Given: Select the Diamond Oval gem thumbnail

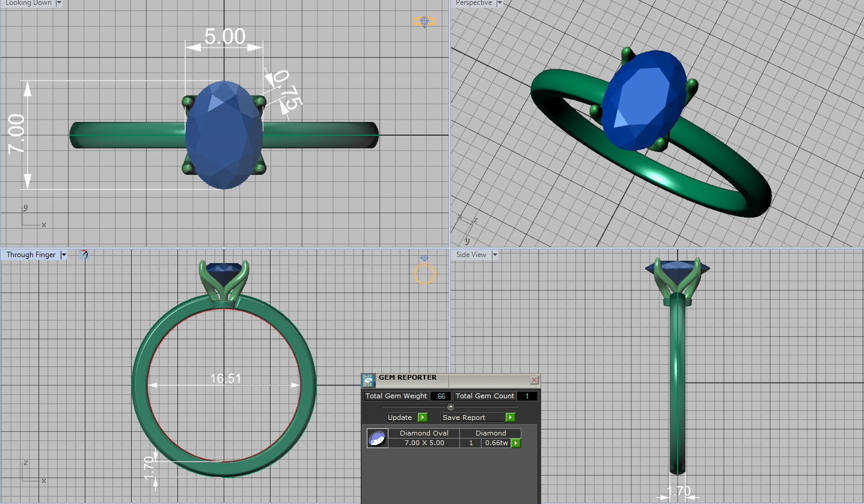Looking at the screenshot, I should tap(378, 439).
